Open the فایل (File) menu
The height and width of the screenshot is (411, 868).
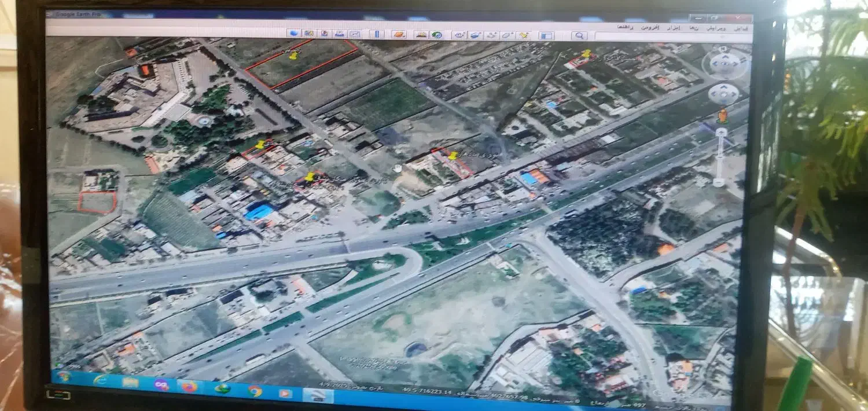tap(741, 27)
